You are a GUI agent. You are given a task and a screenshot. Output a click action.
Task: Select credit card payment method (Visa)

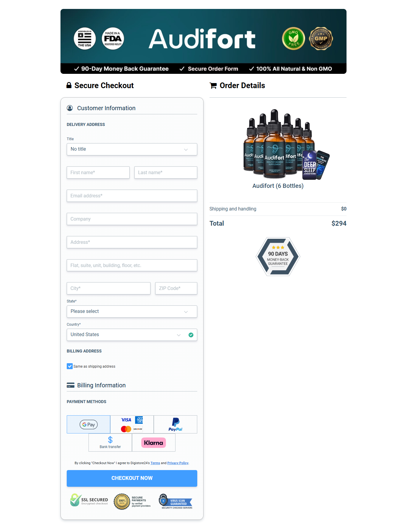tap(132, 425)
